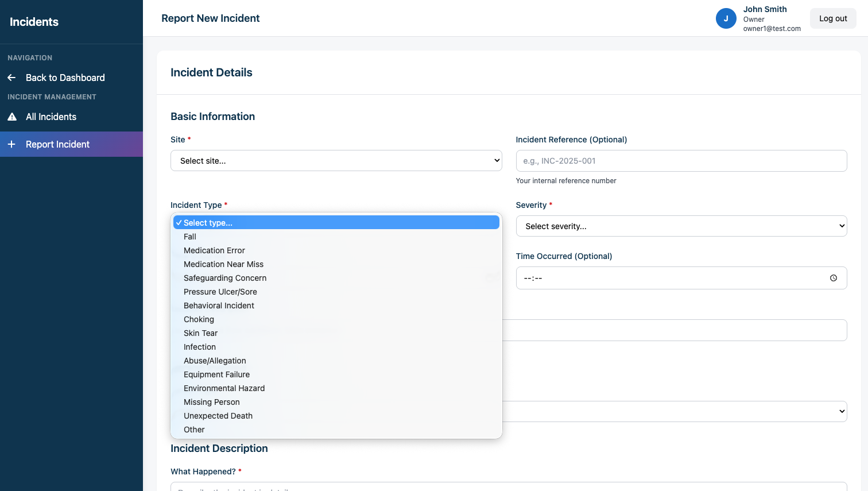Log out of the account
Image resolution: width=868 pixels, height=491 pixels.
point(832,18)
